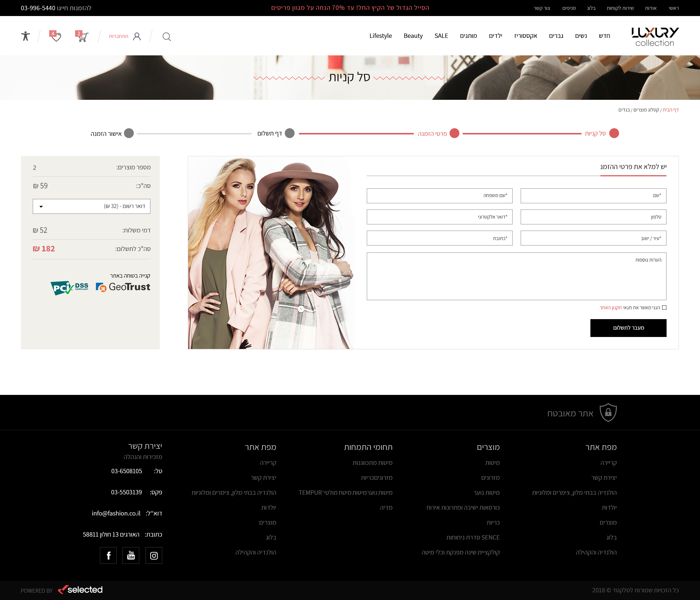Viewport: 700px width, 600px height.
Task: Click the email address input field
Action: click(439, 217)
